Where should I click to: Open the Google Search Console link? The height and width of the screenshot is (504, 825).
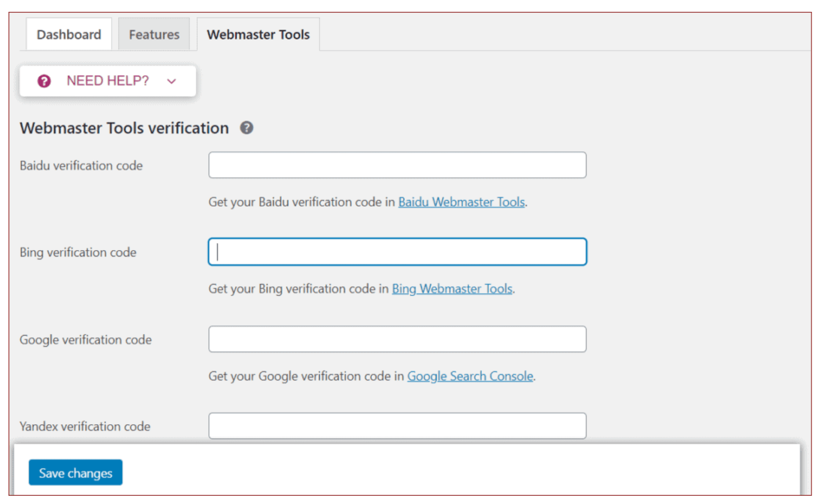pyautogui.click(x=470, y=376)
